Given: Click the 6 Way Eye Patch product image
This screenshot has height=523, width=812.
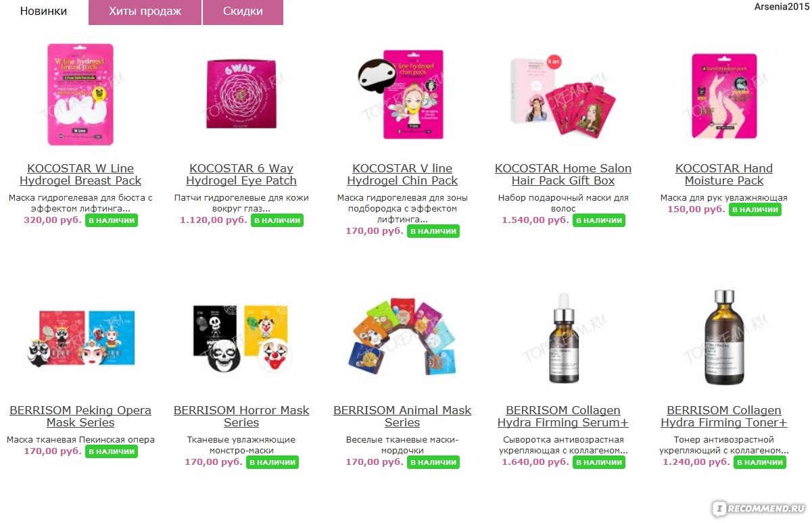Looking at the screenshot, I should [241, 93].
